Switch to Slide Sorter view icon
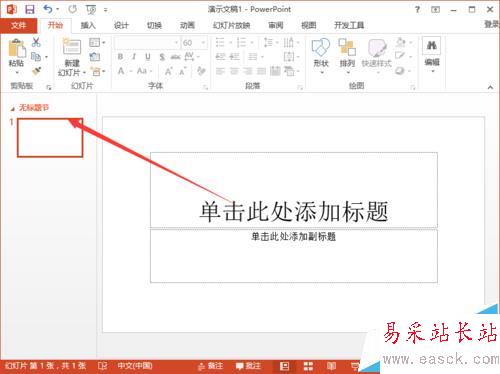500x374 pixels. [308, 366]
